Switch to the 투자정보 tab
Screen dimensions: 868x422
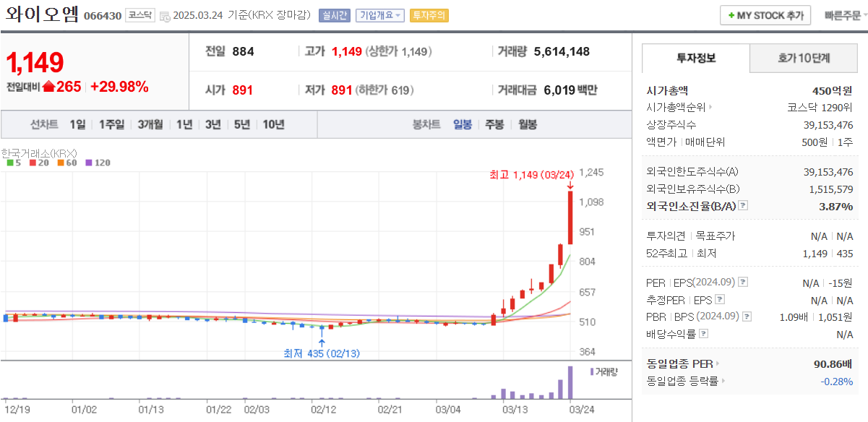695,58
